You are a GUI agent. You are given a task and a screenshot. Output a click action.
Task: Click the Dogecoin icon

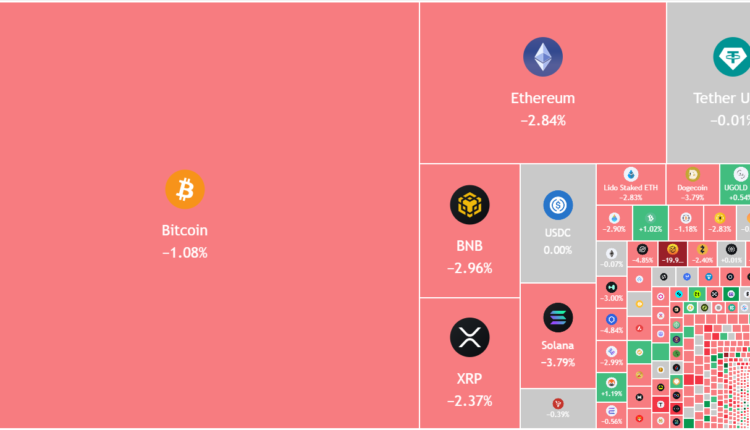point(692,173)
